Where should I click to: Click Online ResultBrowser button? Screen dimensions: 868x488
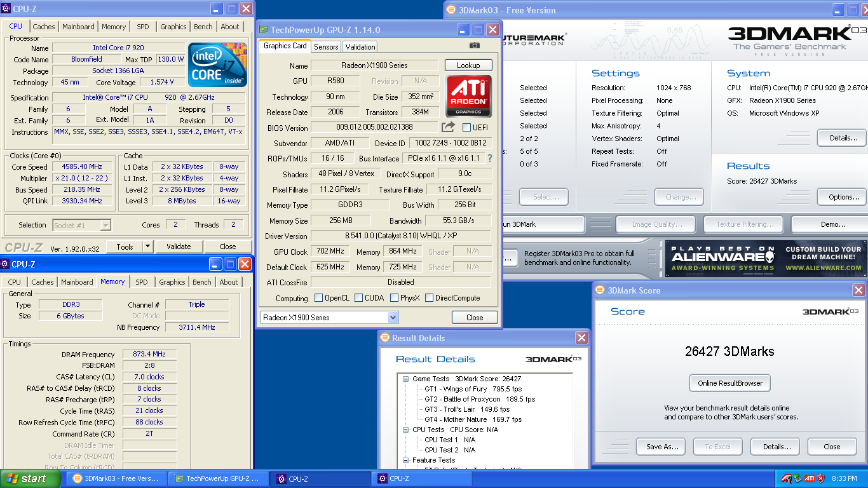pos(729,383)
